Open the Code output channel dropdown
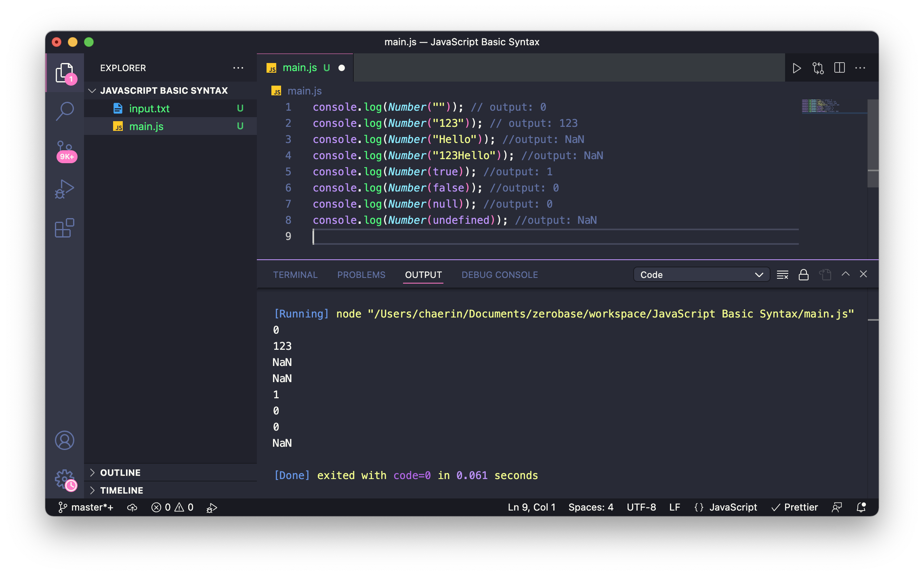 point(701,275)
